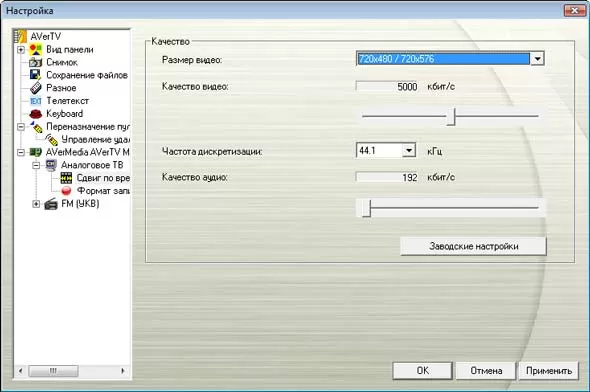Image resolution: width=590 pixels, height=392 pixels.
Task: Confirm settings with the OK button
Action: (423, 371)
